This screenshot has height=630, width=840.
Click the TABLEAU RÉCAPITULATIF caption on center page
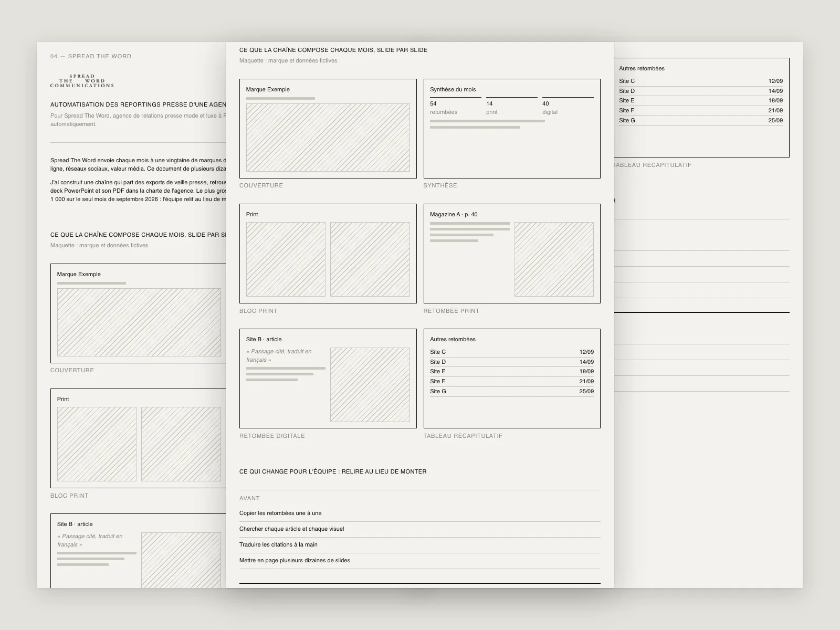463,436
